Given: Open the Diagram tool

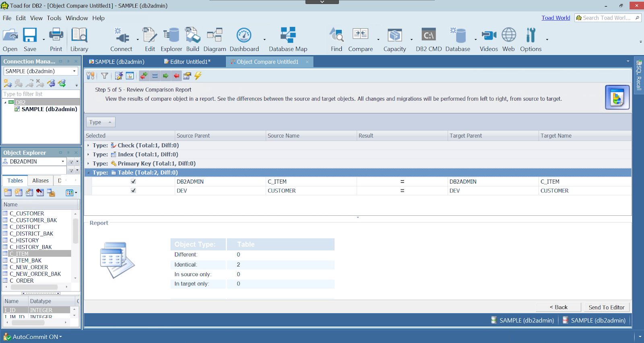Looking at the screenshot, I should pyautogui.click(x=215, y=39).
